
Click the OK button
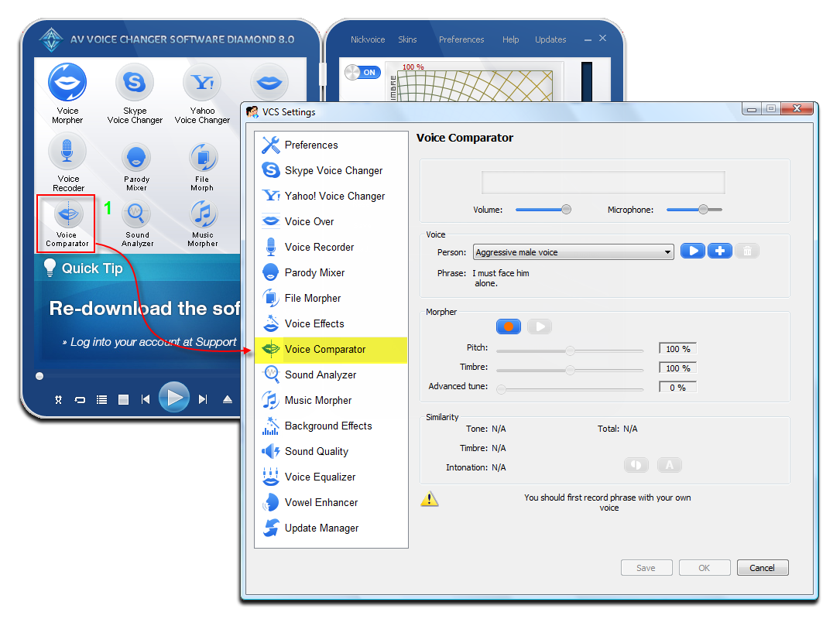705,568
